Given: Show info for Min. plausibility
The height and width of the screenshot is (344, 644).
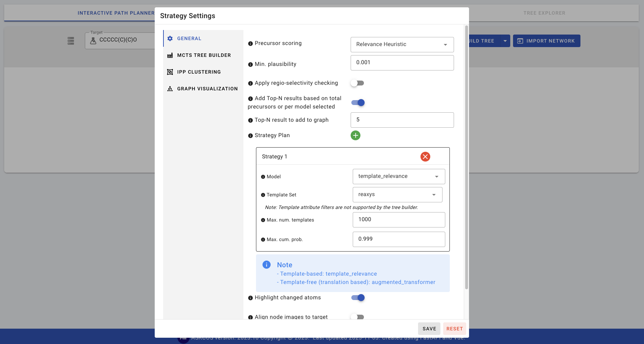Looking at the screenshot, I should click(x=250, y=65).
